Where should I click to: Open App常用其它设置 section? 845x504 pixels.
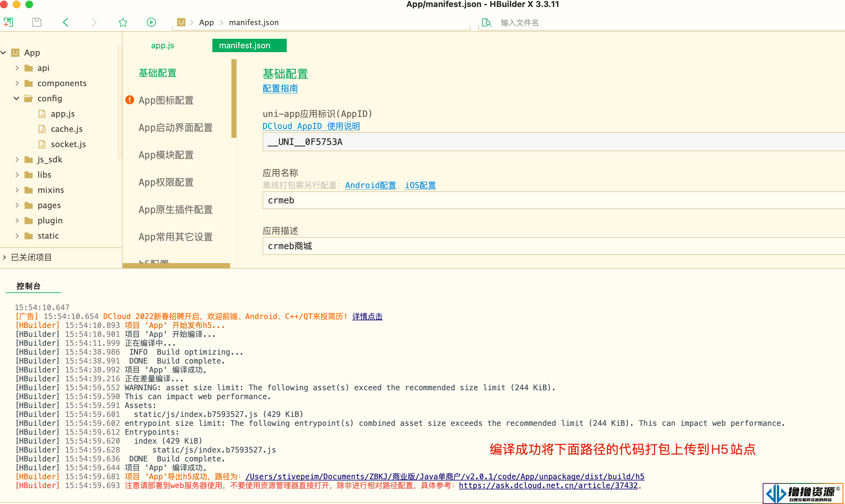[176, 237]
